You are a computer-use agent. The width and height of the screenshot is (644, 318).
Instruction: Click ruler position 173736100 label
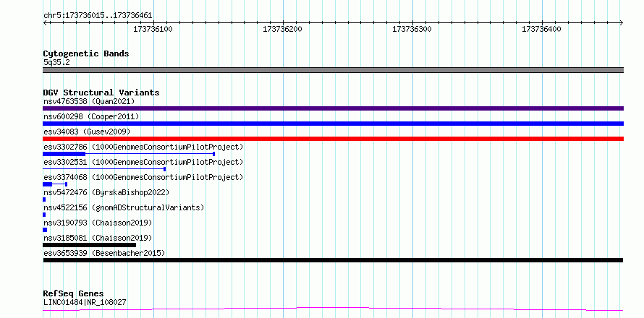(153, 29)
